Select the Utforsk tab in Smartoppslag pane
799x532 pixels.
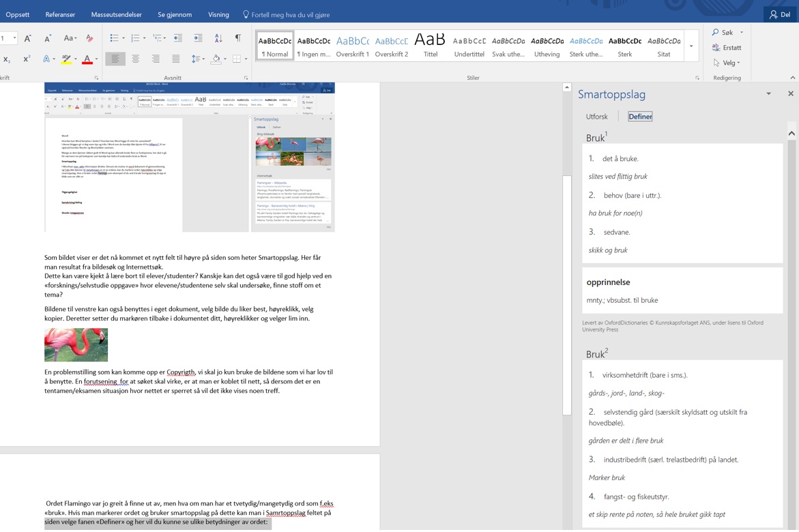pos(596,116)
